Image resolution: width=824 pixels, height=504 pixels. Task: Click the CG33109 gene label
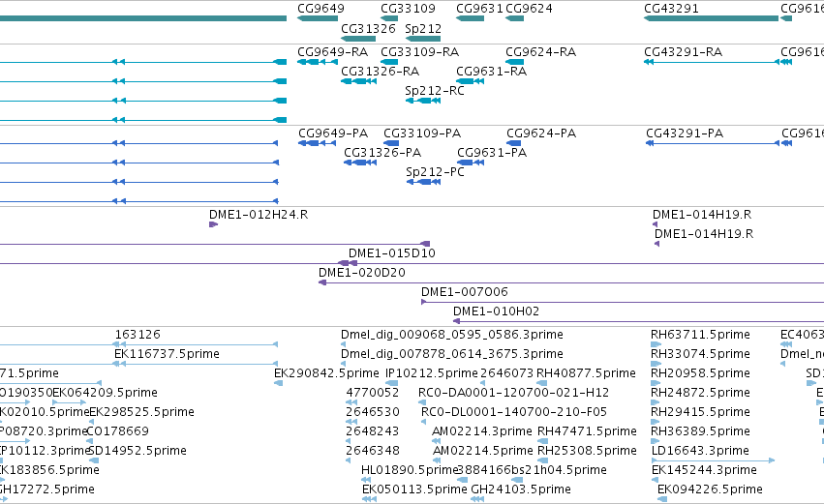408,9
